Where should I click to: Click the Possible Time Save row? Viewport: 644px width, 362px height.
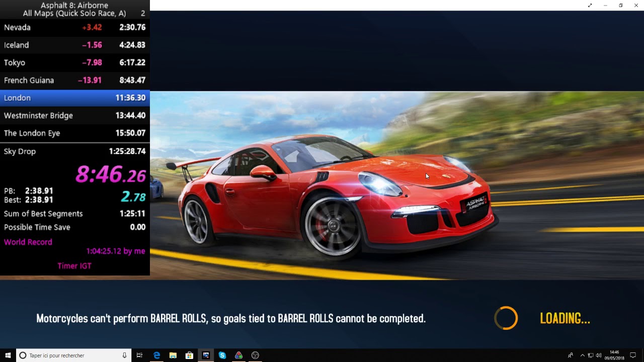[x=75, y=227]
